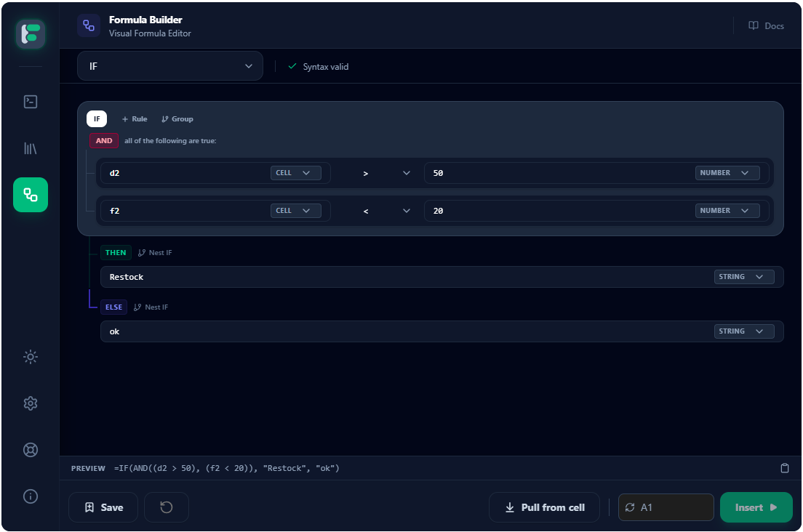803x532 pixels.
Task: Expand the CELL type dropdown for d2
Action: (295, 173)
